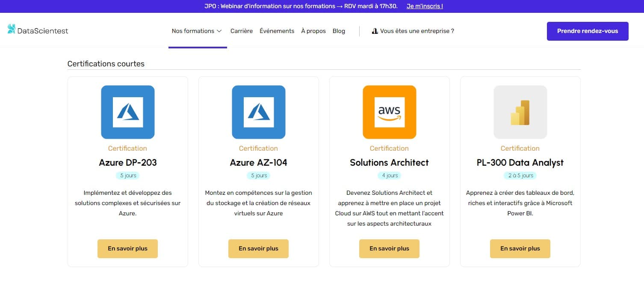Open the Événements menu item
The width and height of the screenshot is (644, 286).
[277, 31]
